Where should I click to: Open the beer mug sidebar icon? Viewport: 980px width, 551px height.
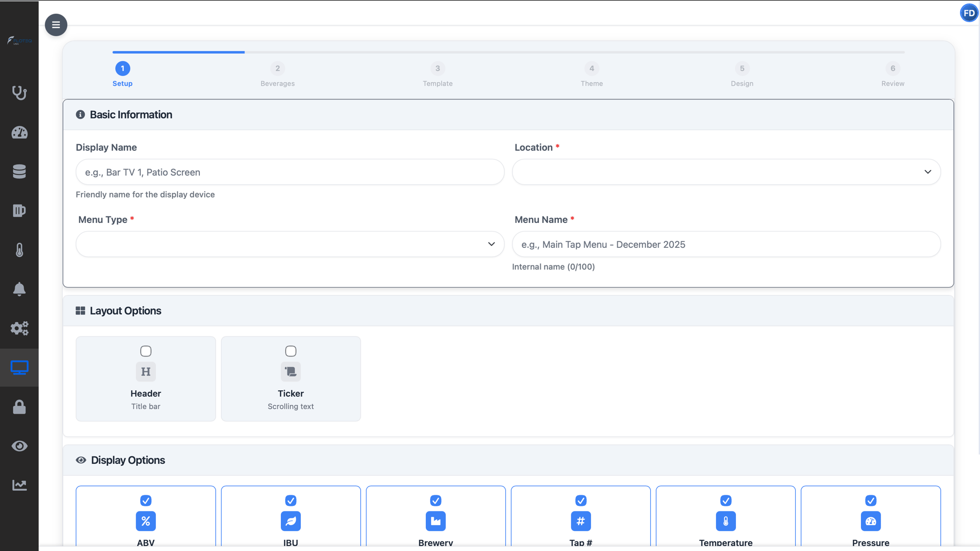click(19, 211)
